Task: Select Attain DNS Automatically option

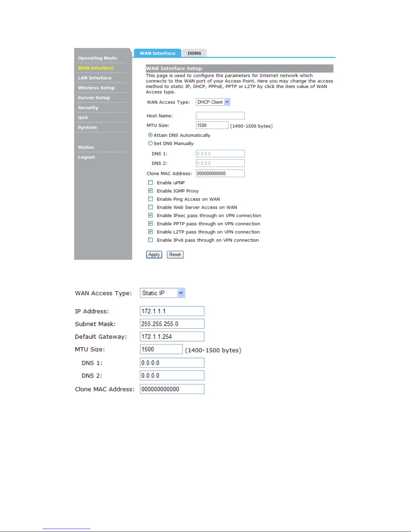Action: 150,135
